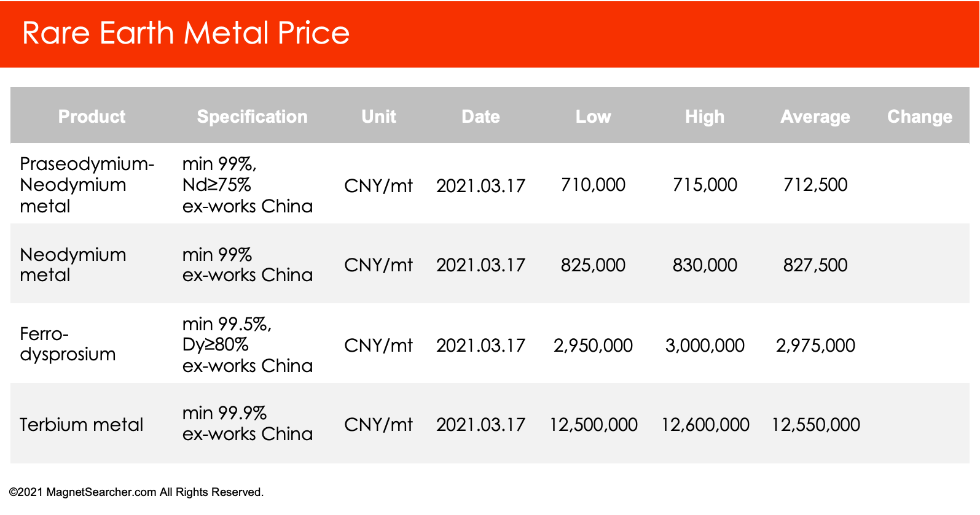
Task: Select the 2,950,000 low price value
Action: coord(593,346)
